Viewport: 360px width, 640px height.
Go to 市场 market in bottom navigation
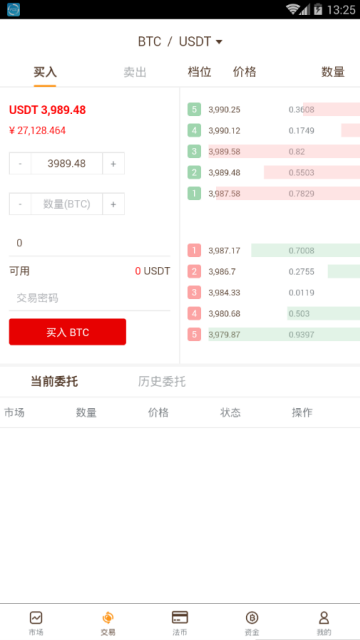36,623
